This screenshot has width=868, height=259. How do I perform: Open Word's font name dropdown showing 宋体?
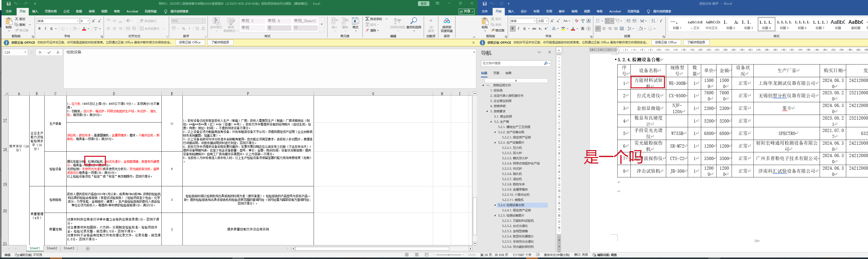[x=535, y=21]
